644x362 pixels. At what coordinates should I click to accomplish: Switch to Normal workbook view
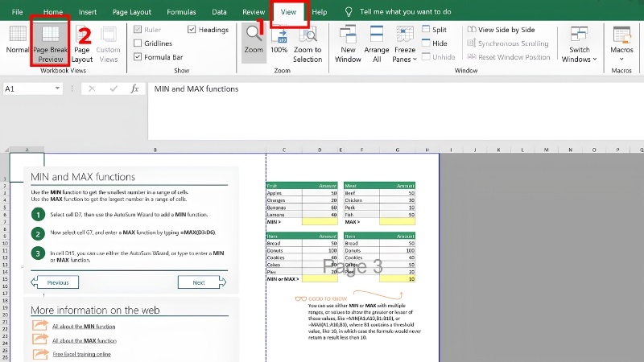point(18,39)
